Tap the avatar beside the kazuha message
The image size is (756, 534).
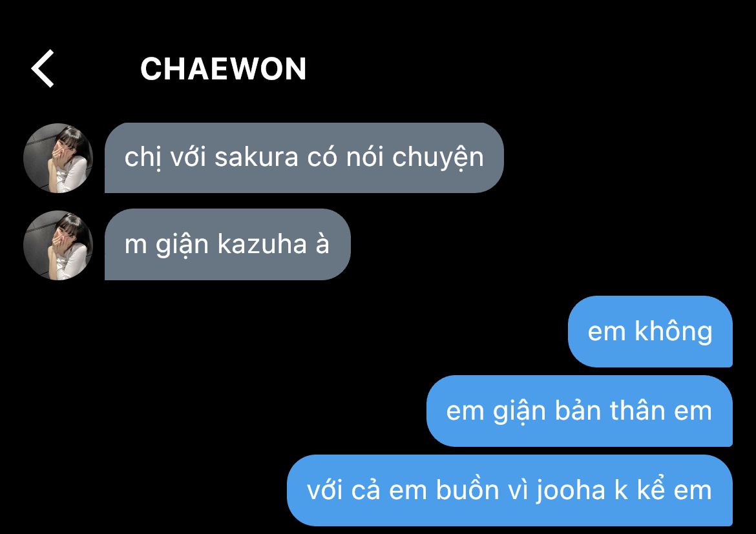58,245
